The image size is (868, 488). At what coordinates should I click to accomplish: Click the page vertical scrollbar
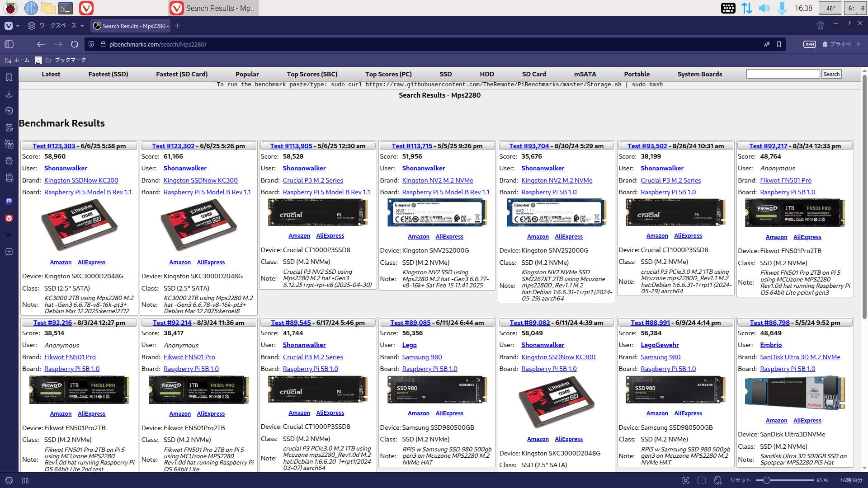click(864, 197)
